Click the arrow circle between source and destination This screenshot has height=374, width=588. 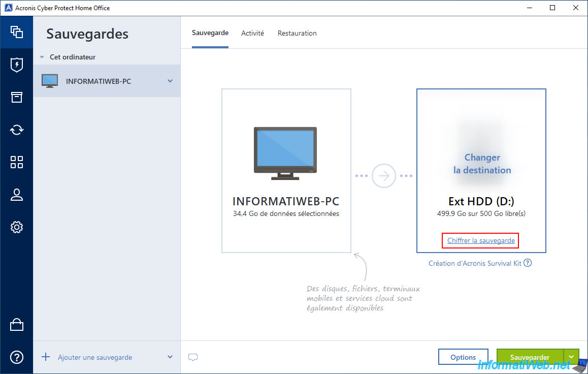(x=384, y=175)
